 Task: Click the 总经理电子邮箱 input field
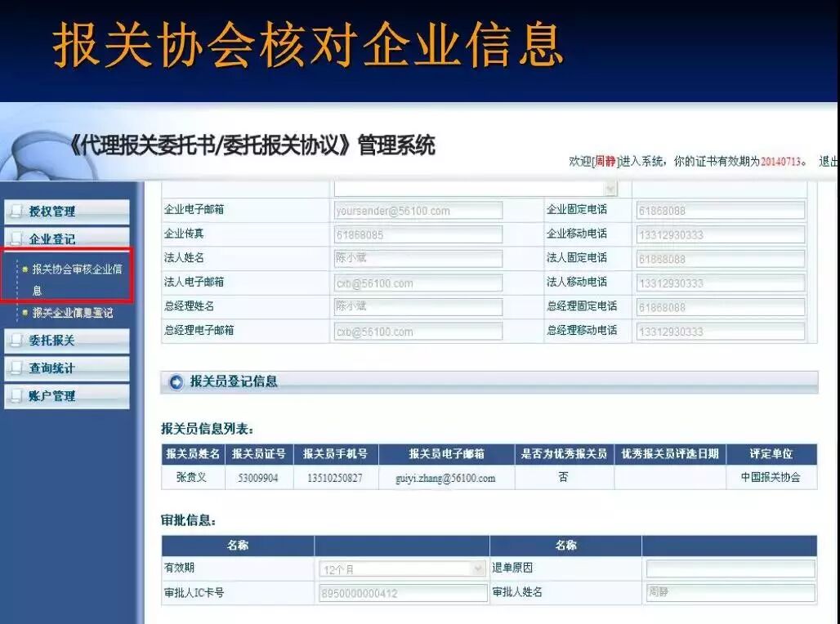click(x=418, y=332)
